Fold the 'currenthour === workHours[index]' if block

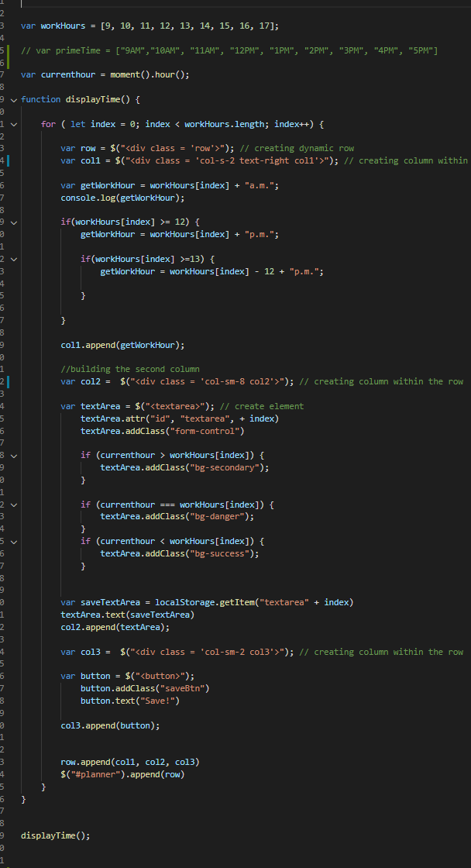14,505
